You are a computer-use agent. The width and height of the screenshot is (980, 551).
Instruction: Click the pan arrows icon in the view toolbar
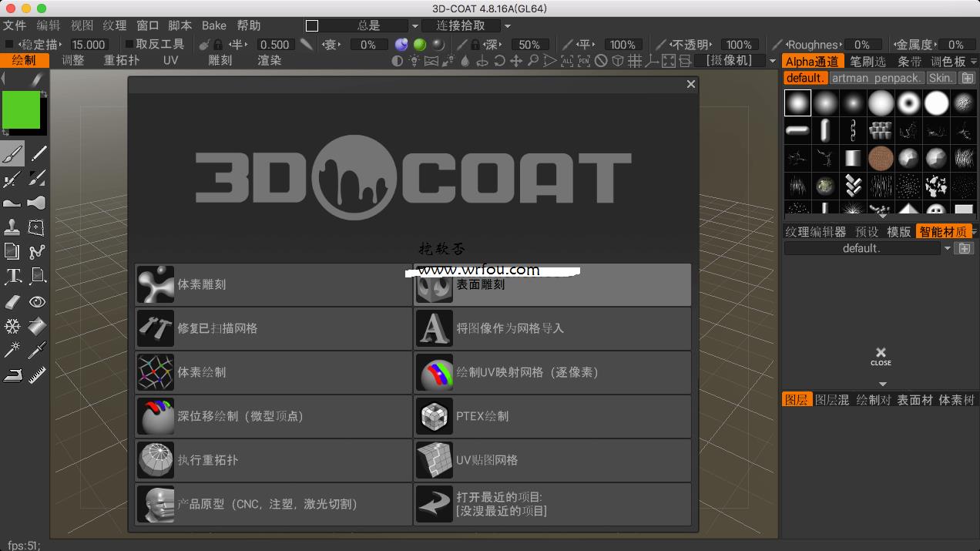point(516,60)
